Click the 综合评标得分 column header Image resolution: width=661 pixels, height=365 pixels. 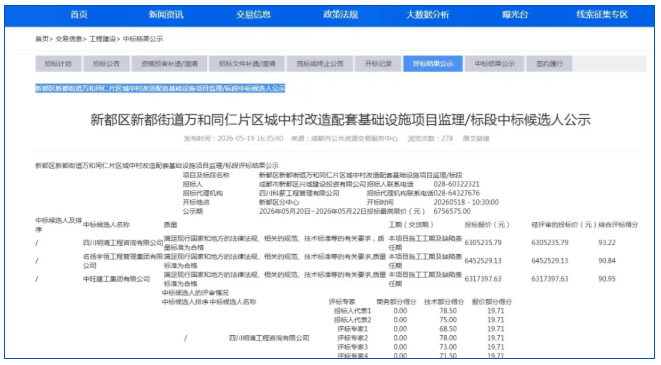coord(618,225)
